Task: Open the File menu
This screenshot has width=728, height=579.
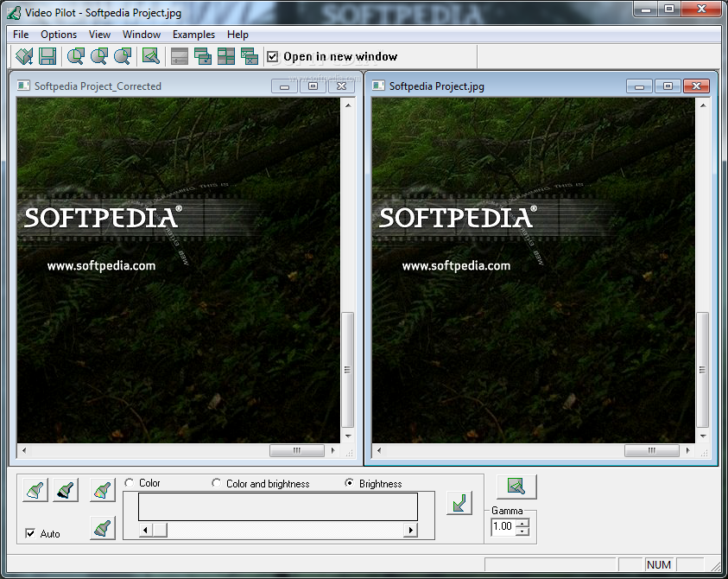Action: click(x=21, y=35)
